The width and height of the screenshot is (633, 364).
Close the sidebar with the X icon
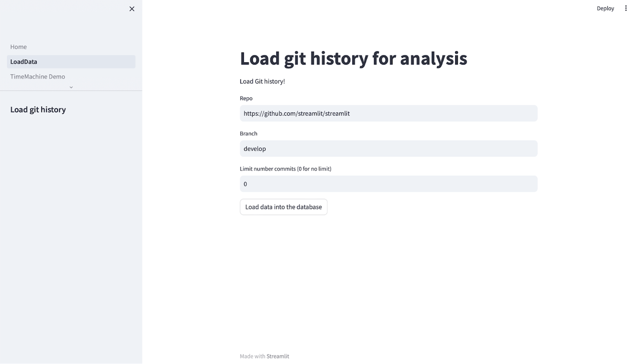click(132, 8)
